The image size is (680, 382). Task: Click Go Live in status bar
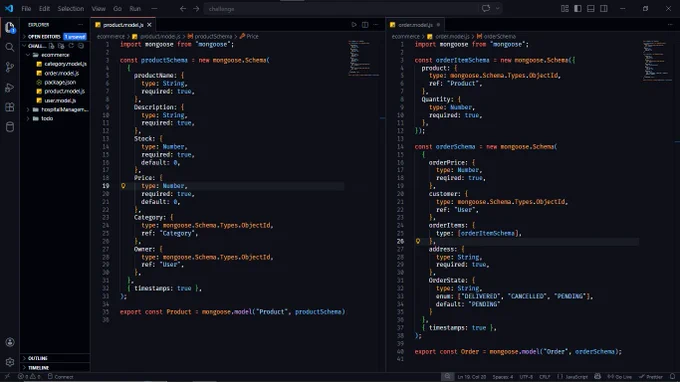[x=619, y=377]
